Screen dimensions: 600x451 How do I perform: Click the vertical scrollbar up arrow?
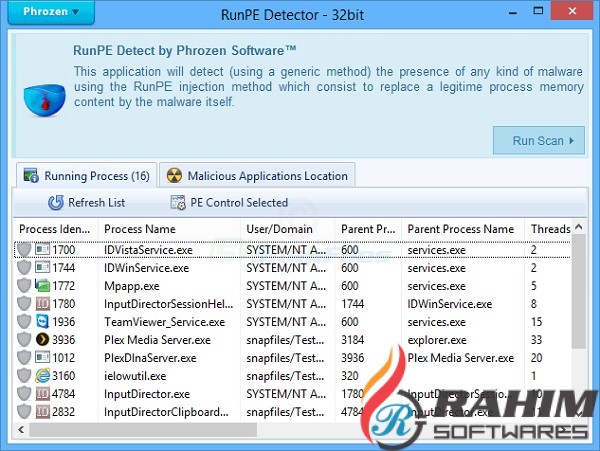pyautogui.click(x=579, y=227)
